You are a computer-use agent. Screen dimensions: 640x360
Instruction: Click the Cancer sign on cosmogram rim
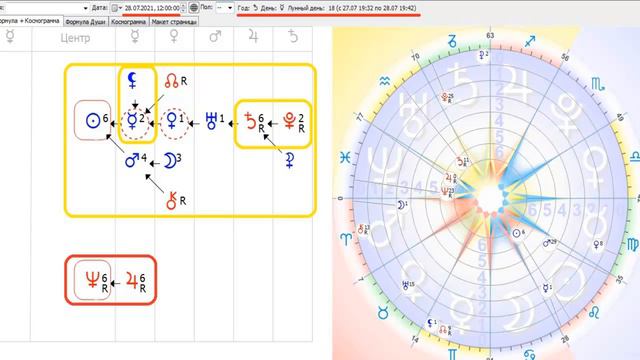pos(529,354)
